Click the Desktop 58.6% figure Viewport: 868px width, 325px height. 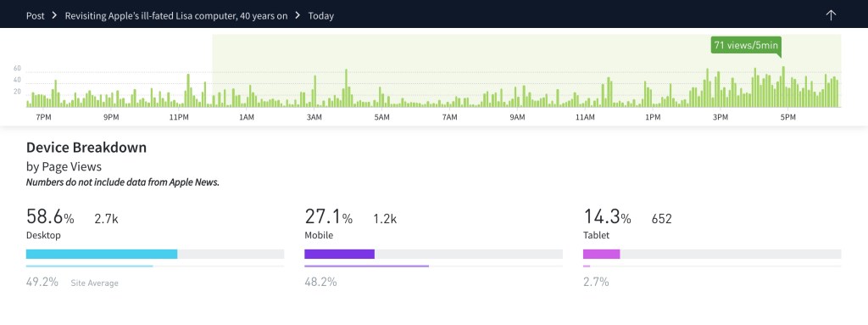(50, 217)
